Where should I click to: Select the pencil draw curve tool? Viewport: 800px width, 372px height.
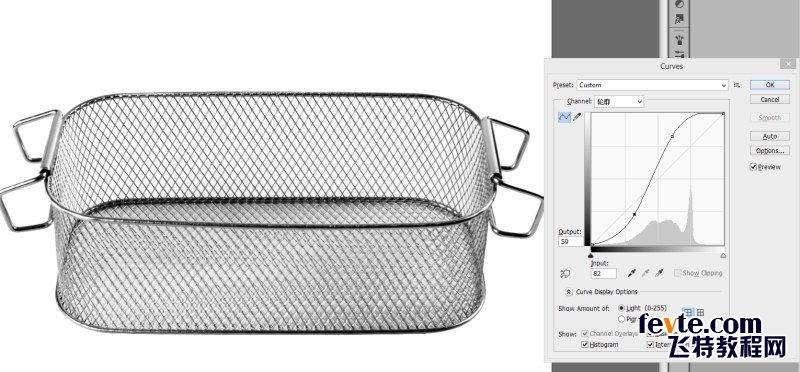[578, 117]
